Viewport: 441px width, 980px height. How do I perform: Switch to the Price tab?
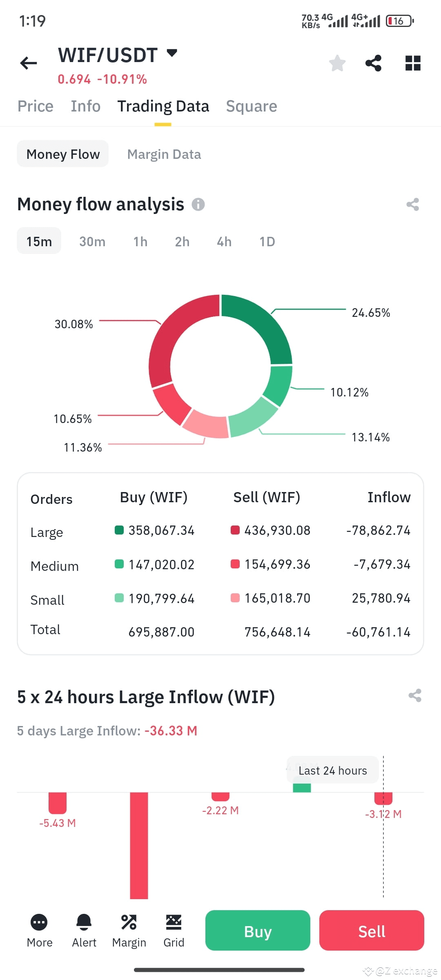click(x=35, y=106)
